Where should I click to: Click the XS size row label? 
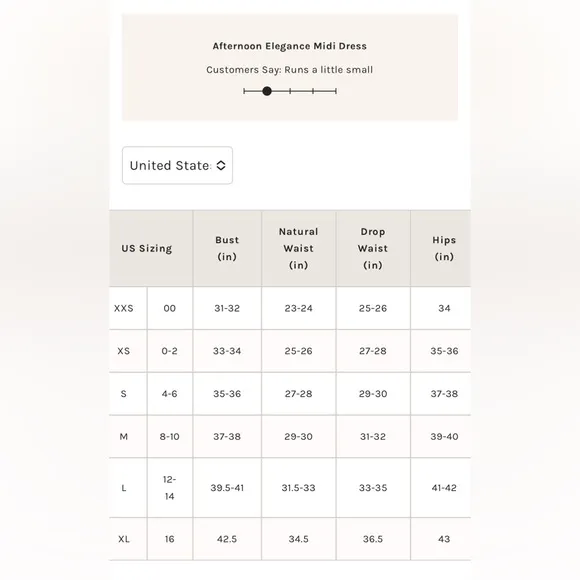(x=124, y=351)
